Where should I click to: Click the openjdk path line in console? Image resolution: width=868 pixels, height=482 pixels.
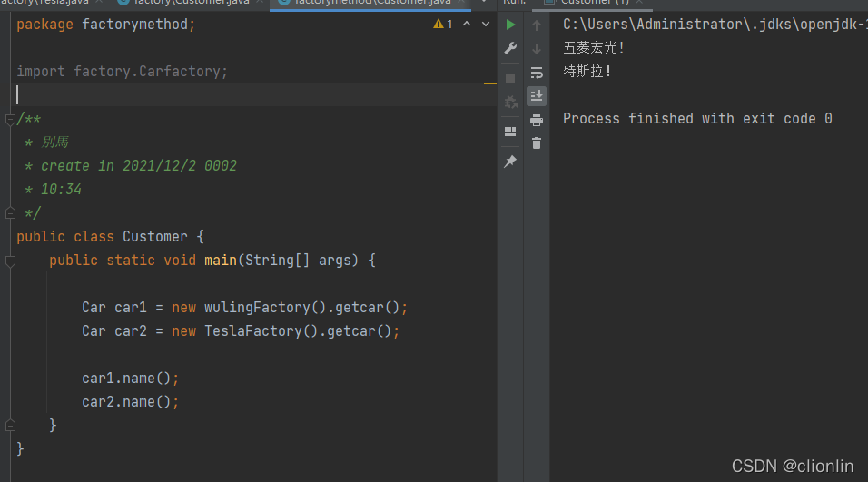(715, 25)
